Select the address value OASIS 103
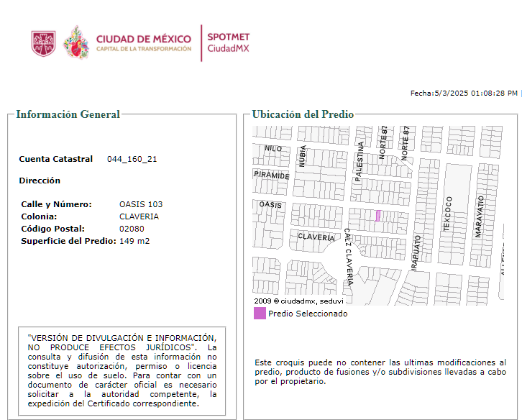 pos(141,204)
